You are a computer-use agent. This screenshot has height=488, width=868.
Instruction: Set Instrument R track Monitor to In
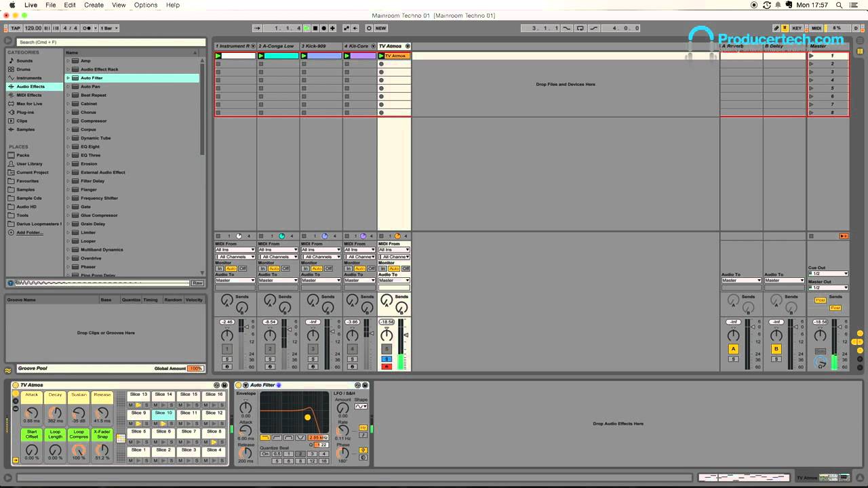pyautogui.click(x=218, y=268)
